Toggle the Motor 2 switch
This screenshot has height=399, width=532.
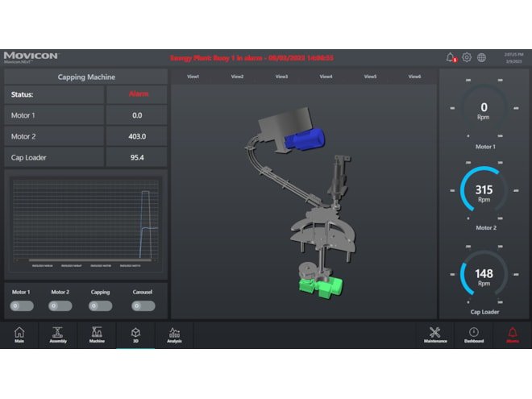tap(60, 306)
